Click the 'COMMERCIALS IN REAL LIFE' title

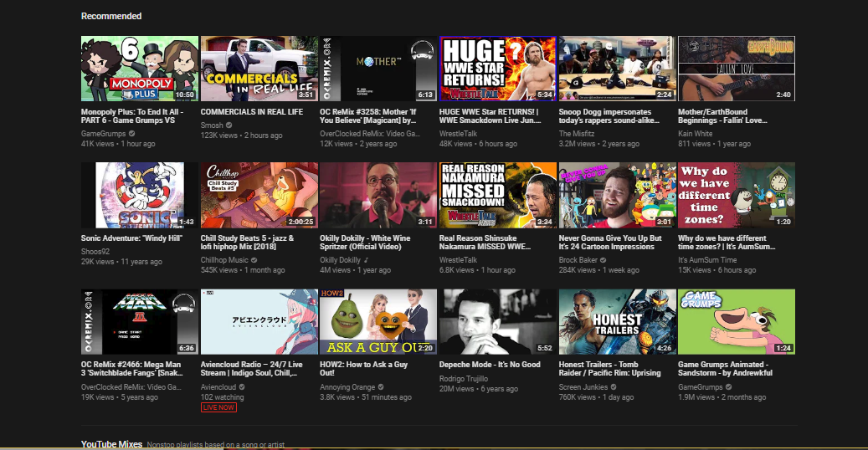[252, 112]
